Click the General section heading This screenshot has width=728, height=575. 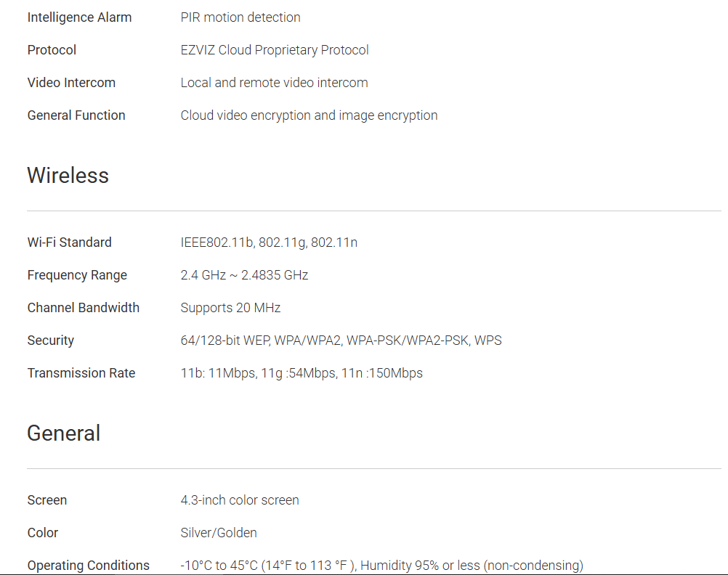click(x=64, y=433)
